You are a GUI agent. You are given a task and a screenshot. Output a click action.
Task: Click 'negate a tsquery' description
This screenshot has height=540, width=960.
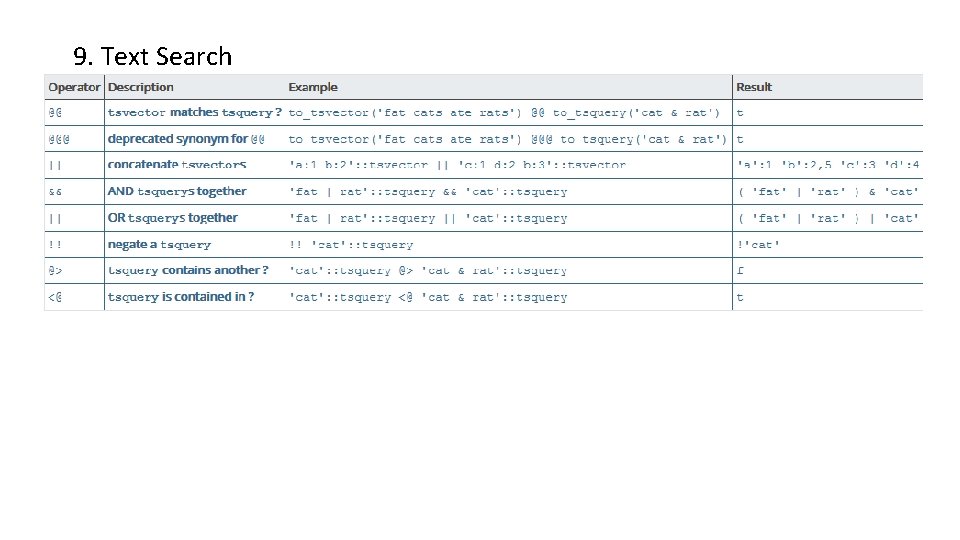pyautogui.click(x=160, y=244)
